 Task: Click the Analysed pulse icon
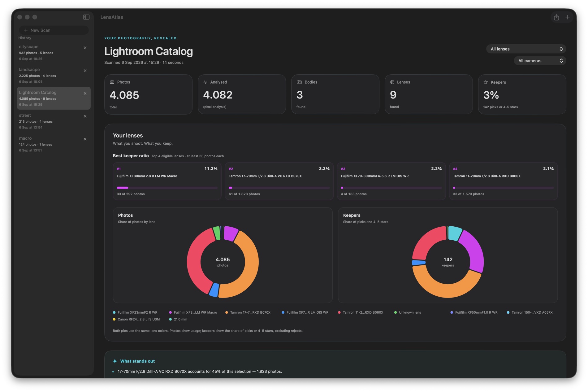point(205,82)
